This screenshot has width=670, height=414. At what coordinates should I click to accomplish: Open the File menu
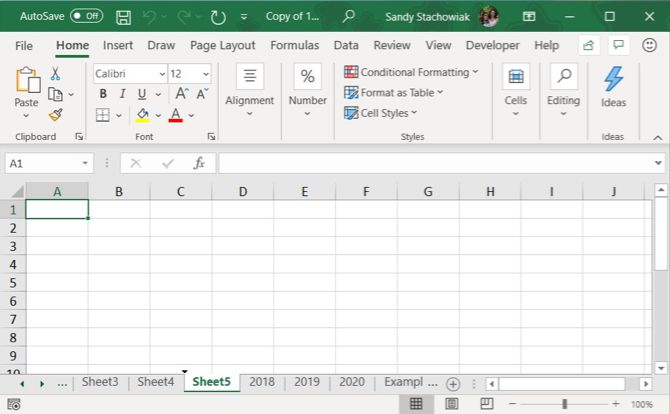click(x=24, y=45)
